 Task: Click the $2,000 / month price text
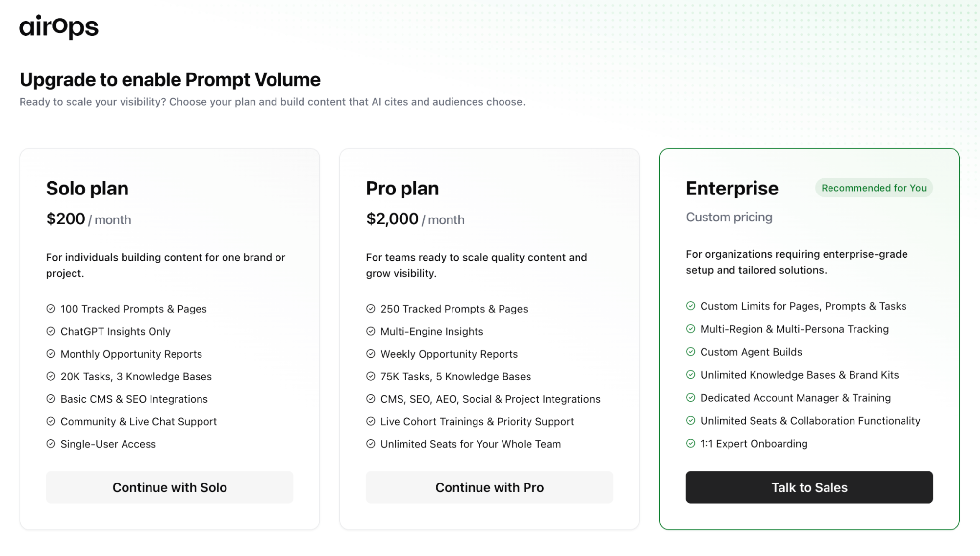click(x=415, y=219)
